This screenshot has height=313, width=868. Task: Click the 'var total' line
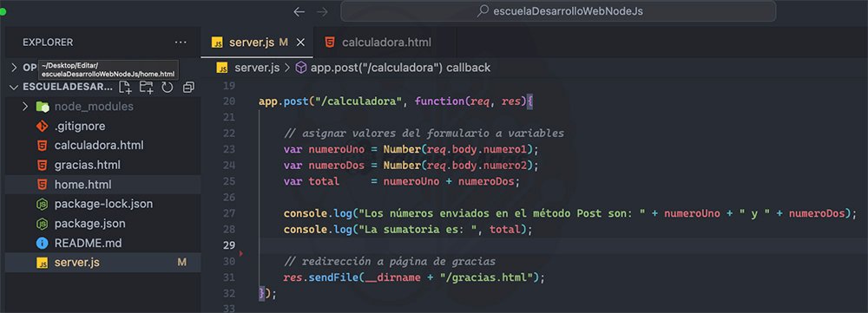[402, 181]
